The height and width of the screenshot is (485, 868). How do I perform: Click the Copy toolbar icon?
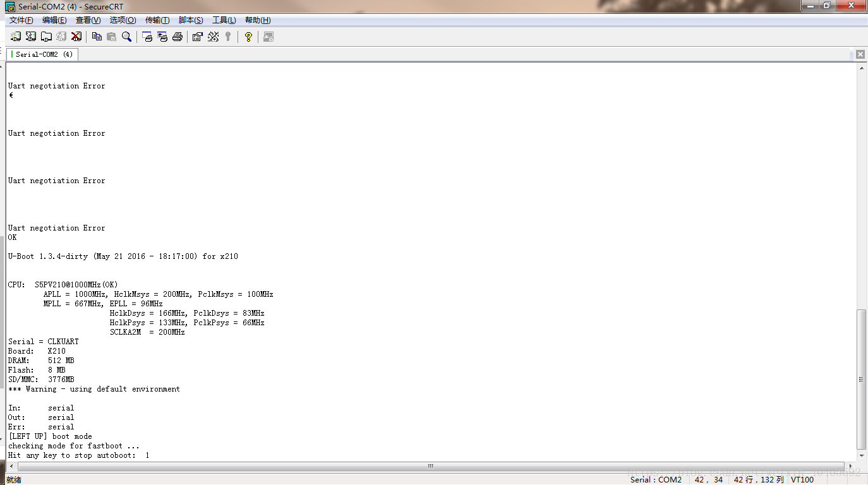pos(97,37)
